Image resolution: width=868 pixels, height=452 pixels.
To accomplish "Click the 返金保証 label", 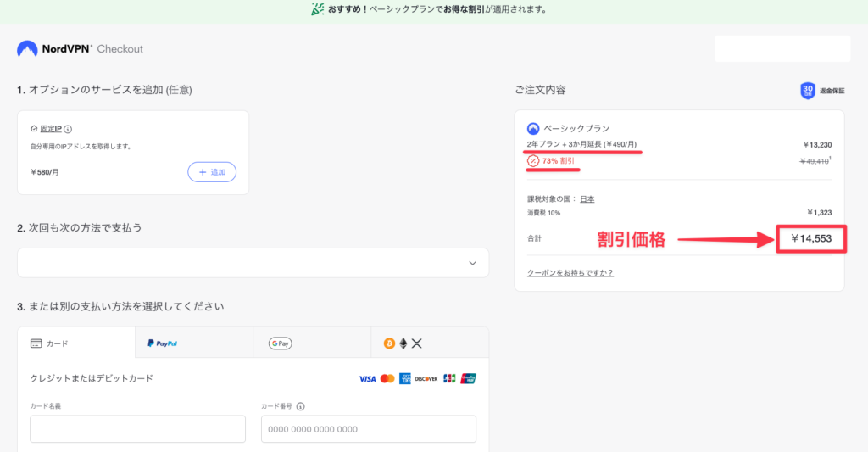I will (x=832, y=91).
